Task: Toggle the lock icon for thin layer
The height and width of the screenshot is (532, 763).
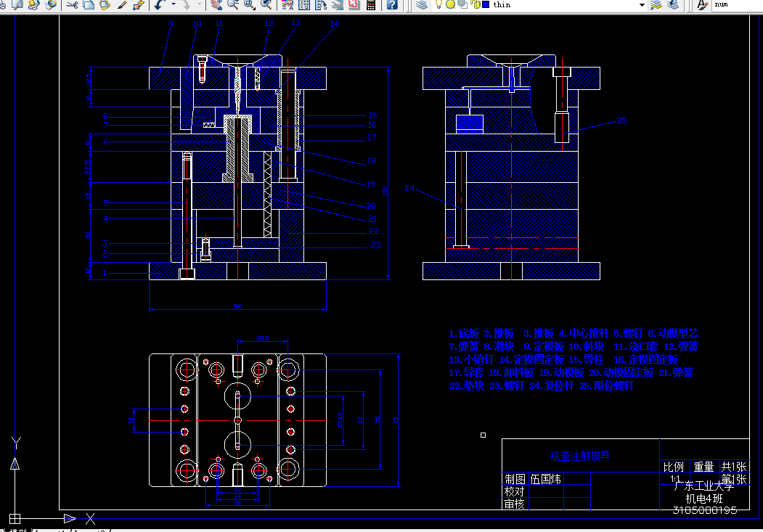Action: 476,4
